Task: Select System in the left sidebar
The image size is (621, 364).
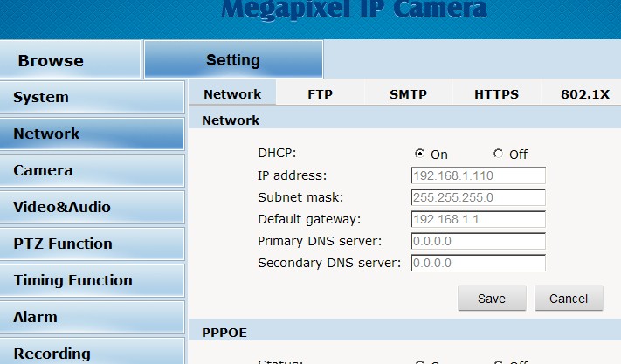Action: pyautogui.click(x=92, y=97)
